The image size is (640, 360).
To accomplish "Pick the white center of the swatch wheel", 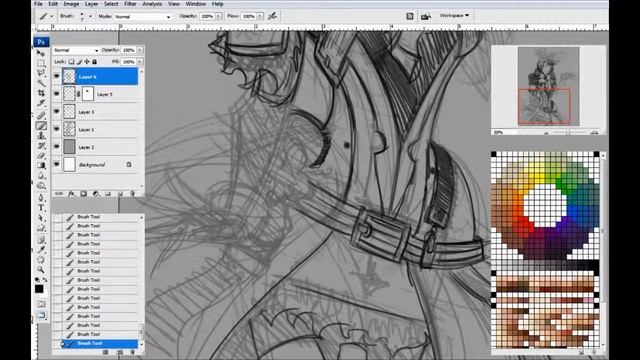I will click(545, 205).
